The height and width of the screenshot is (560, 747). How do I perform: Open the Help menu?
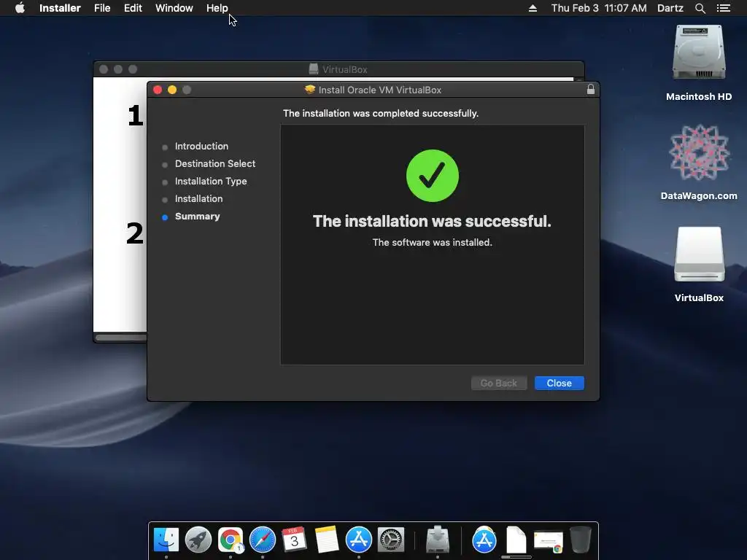point(217,8)
